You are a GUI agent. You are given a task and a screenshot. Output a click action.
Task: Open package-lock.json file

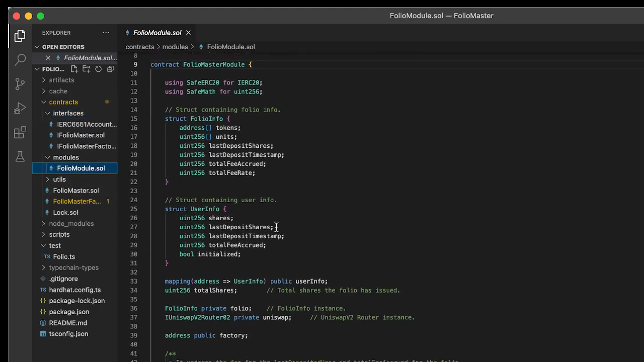pyautogui.click(x=77, y=301)
